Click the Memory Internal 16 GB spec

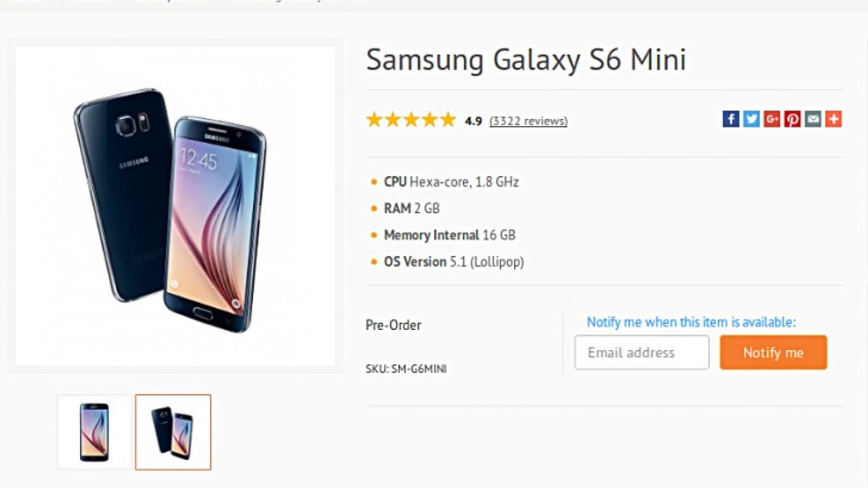coord(449,235)
